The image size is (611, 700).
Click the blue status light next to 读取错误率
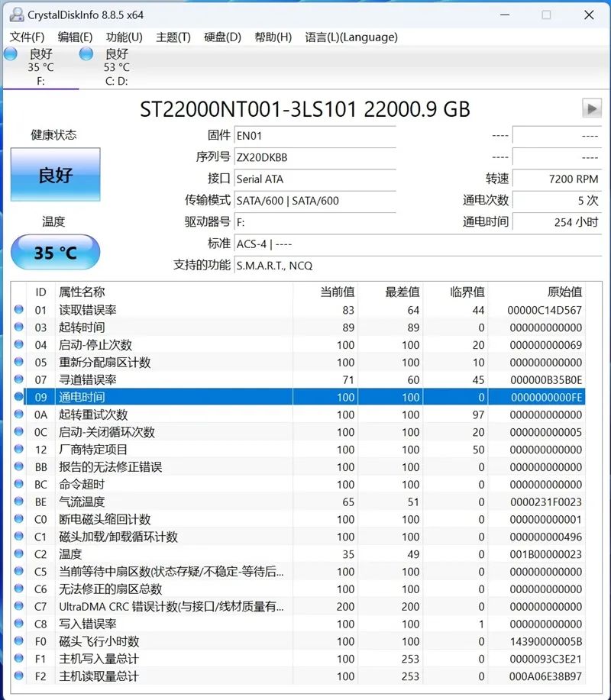coord(18,309)
